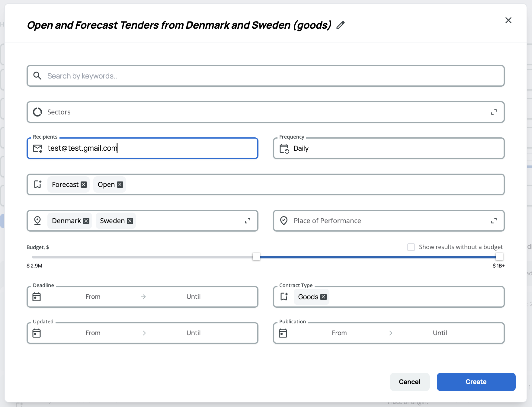Enable Show results without a budget

pos(411,247)
